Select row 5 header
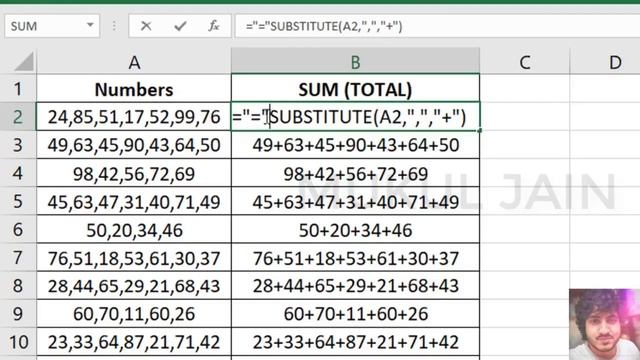The height and width of the screenshot is (360, 640). click(x=18, y=201)
